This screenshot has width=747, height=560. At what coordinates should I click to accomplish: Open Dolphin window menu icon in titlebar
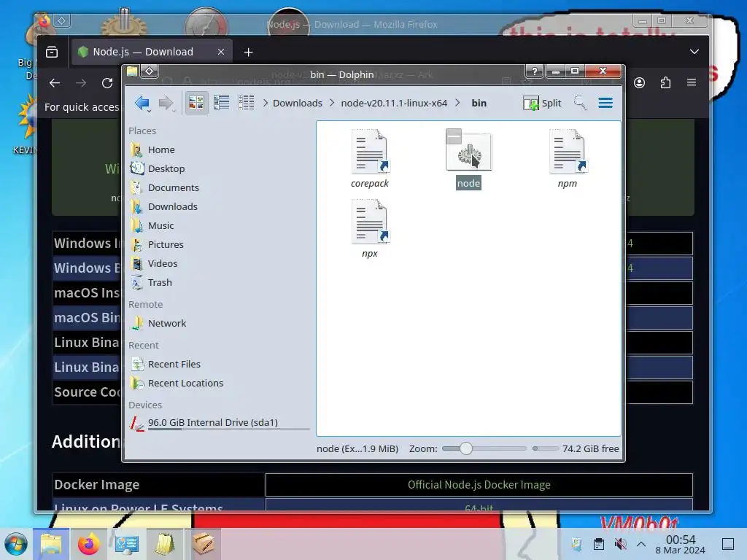pyautogui.click(x=131, y=71)
